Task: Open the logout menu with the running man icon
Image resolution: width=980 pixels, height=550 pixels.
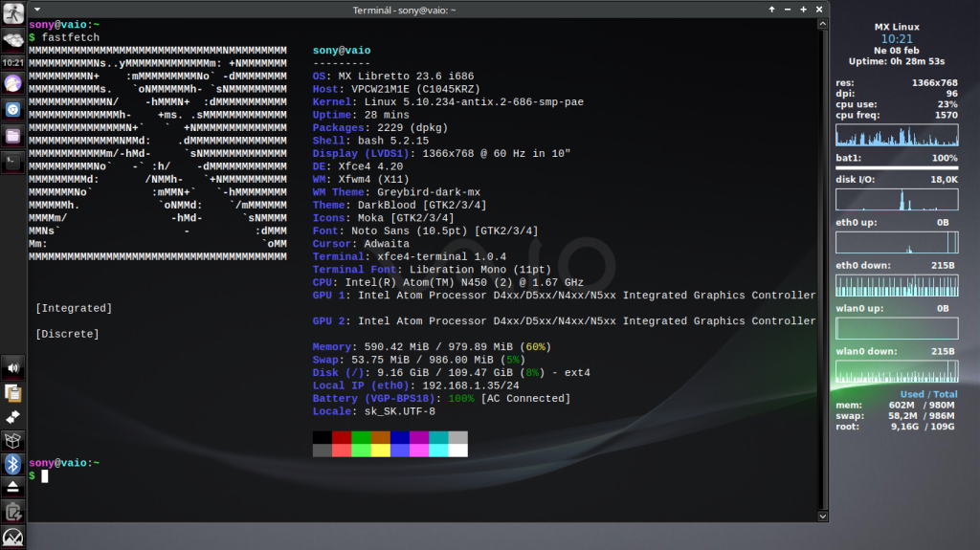Action: (x=13, y=12)
